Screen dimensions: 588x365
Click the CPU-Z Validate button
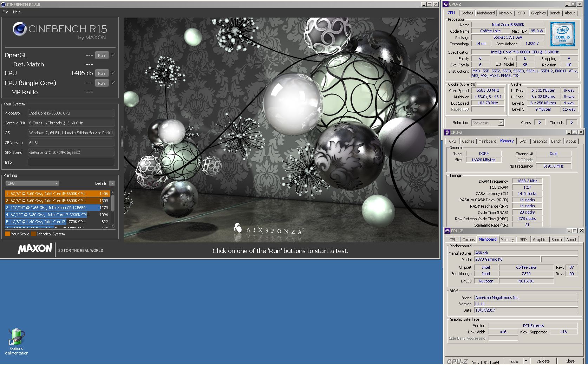point(543,361)
